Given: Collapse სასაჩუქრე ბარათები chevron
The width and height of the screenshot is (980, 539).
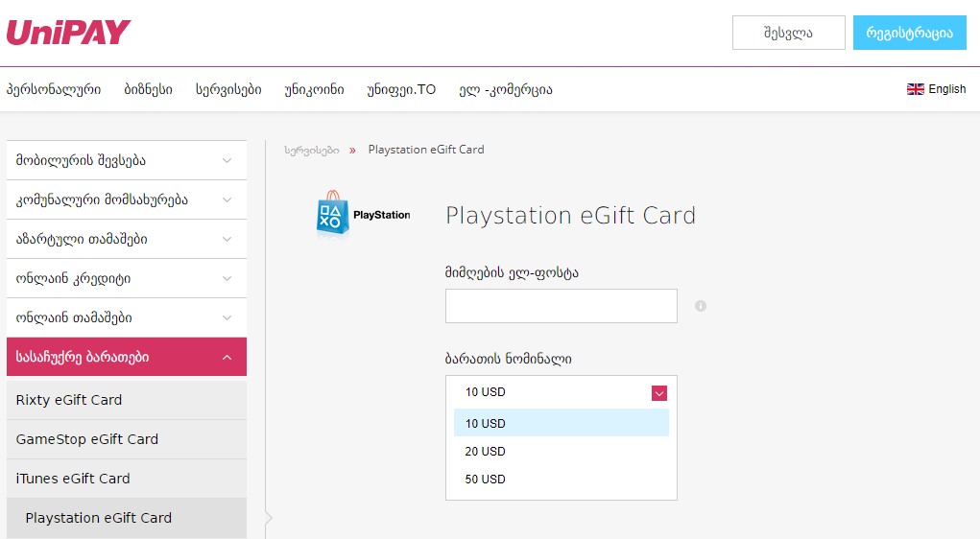Looking at the screenshot, I should tap(227, 357).
